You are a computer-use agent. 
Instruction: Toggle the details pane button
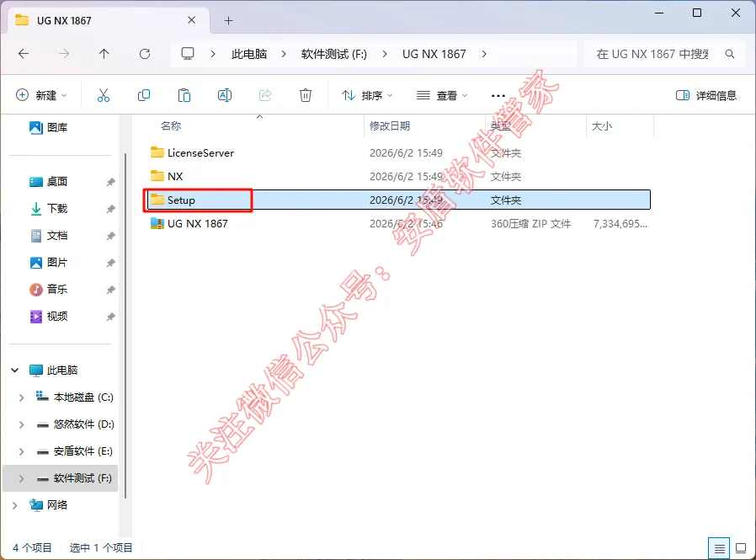click(706, 95)
